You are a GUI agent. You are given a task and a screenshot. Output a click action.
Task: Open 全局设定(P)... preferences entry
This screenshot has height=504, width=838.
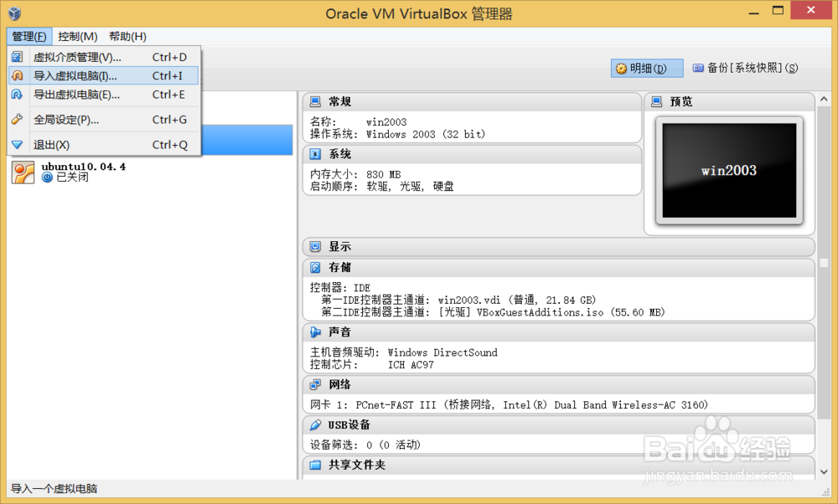point(104,120)
